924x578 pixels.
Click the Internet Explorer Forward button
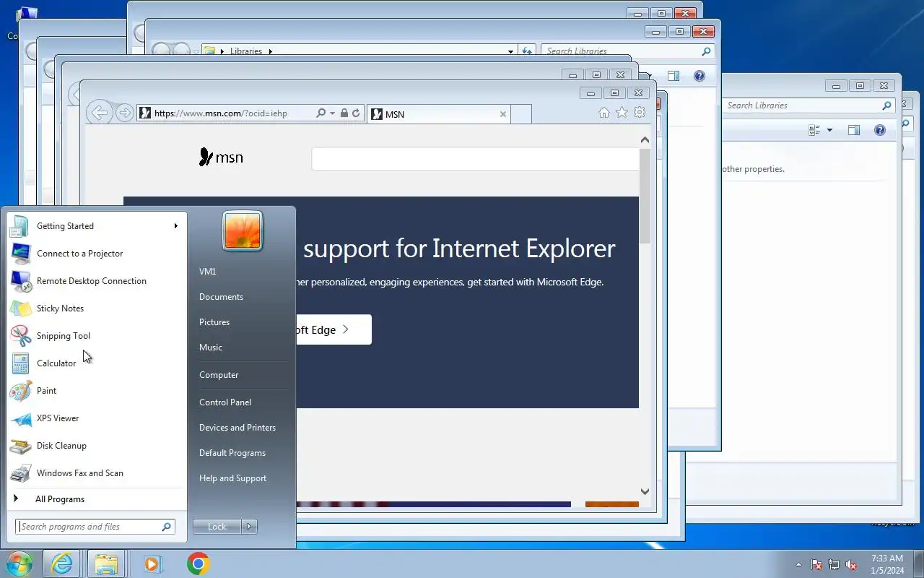pyautogui.click(x=125, y=113)
